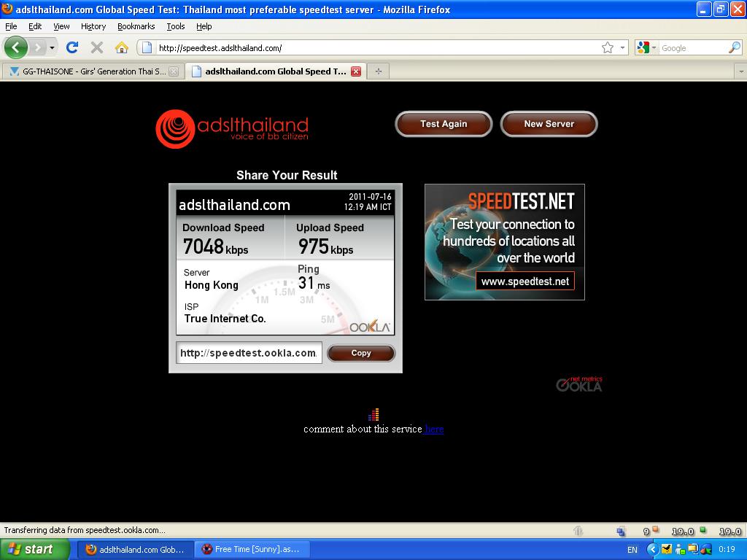Open the Bookmarks menu
The height and width of the screenshot is (560, 747).
136,26
